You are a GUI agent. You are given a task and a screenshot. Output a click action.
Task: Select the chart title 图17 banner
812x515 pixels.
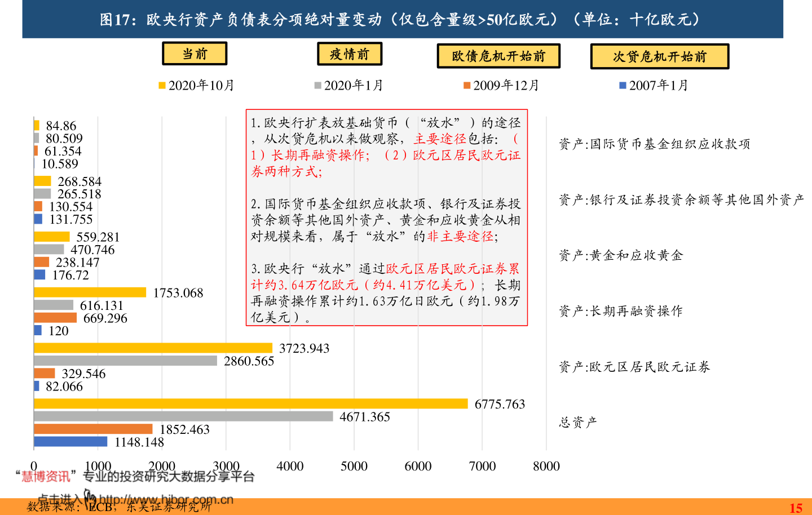pos(403,19)
